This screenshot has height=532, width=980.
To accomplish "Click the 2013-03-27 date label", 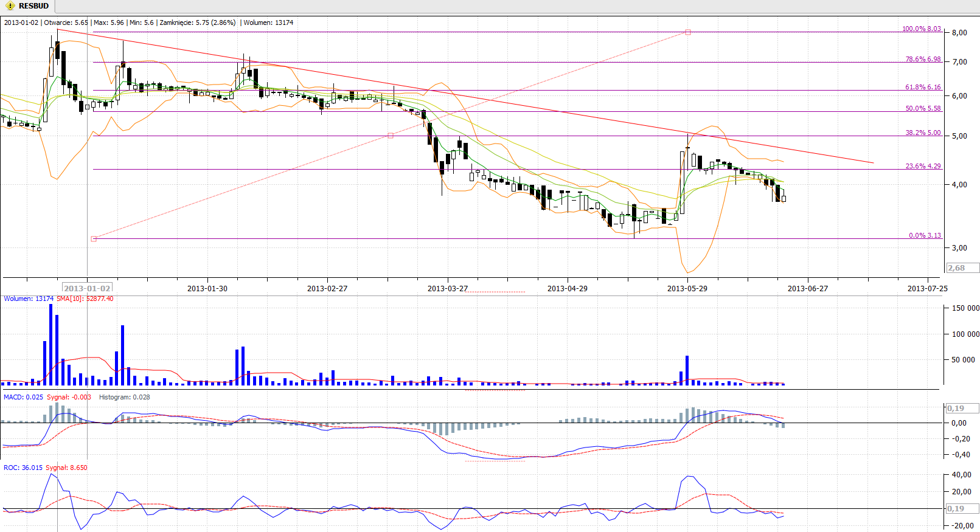I will click(x=448, y=288).
